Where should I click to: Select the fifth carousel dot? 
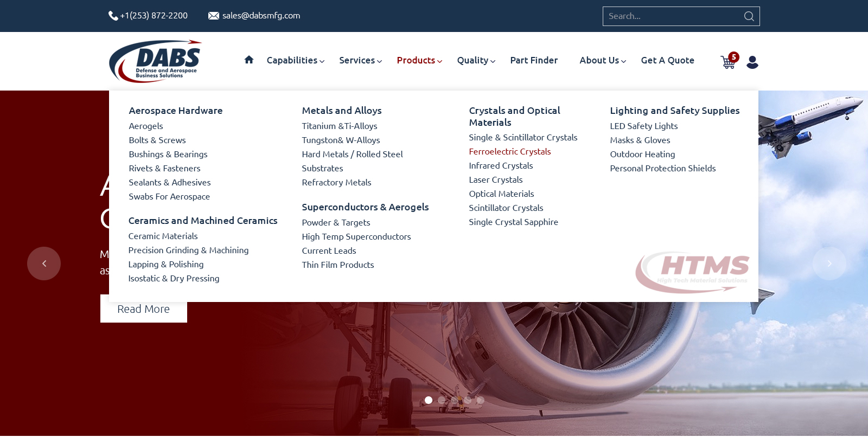(x=480, y=400)
